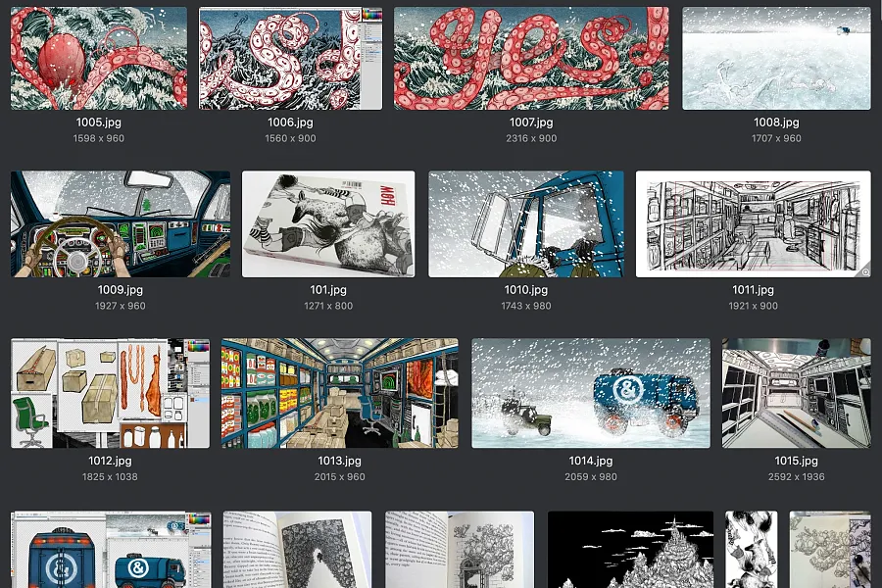Viewport: 882px width, 588px height.
Task: Select the black mountain illustration thumbnail
Action: pyautogui.click(x=630, y=549)
